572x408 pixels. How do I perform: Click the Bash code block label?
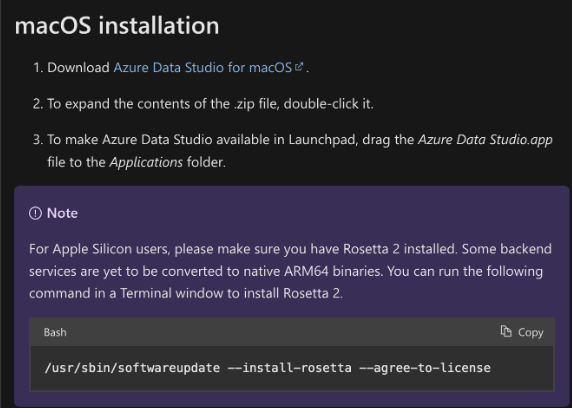tap(55, 332)
